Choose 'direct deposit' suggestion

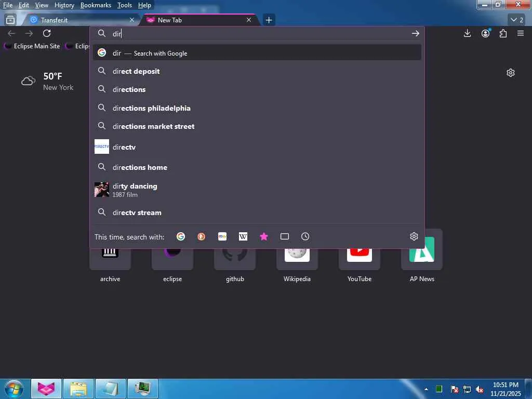257,71
